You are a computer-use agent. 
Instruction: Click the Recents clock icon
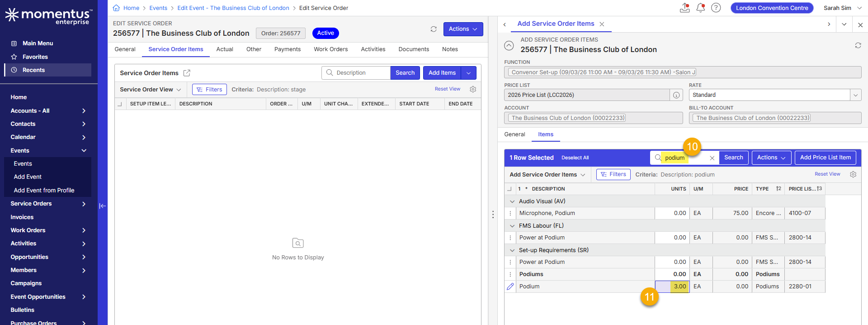click(14, 70)
